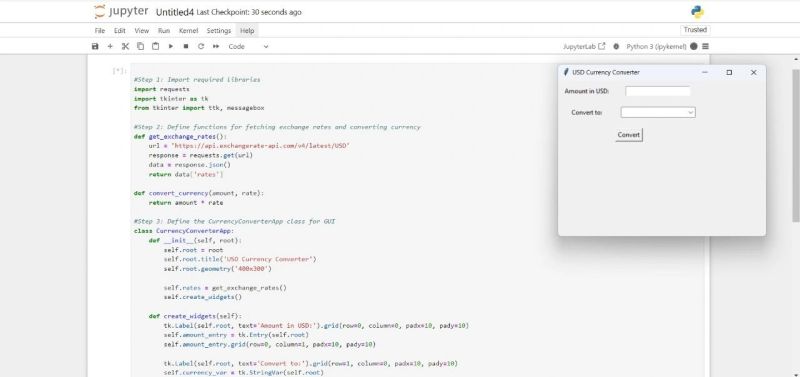800x377 pixels.
Task: Open the File menu
Action: point(100,31)
